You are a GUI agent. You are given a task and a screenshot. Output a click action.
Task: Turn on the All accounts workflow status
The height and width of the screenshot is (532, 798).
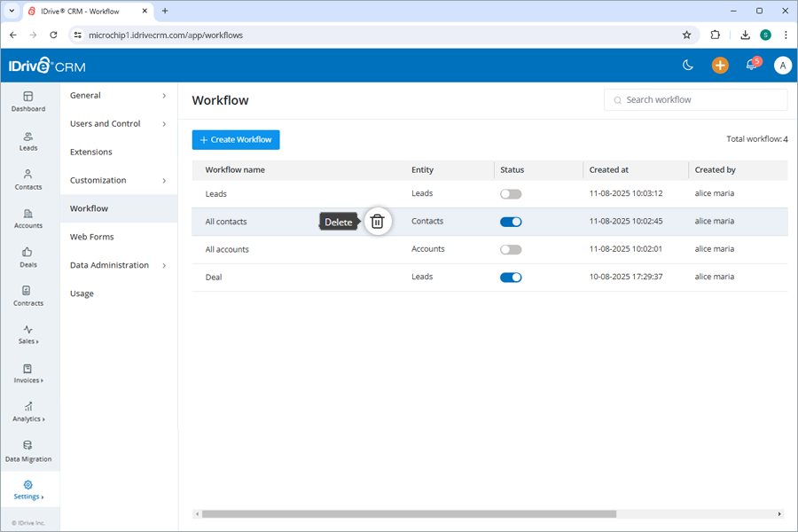click(x=510, y=249)
